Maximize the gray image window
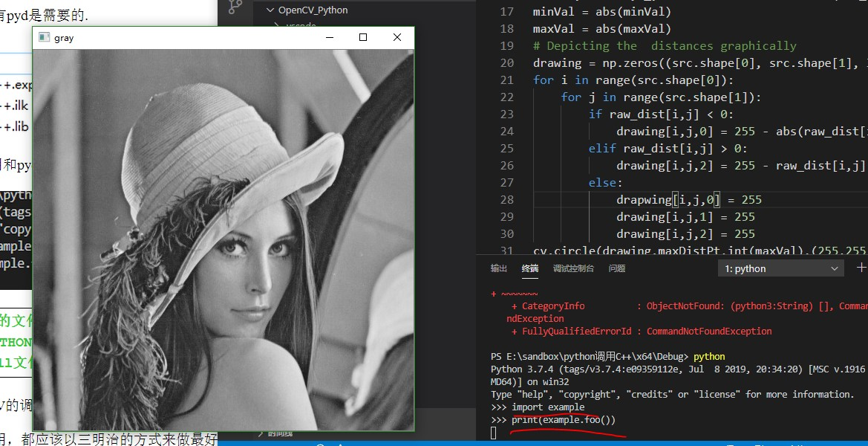 [363, 37]
